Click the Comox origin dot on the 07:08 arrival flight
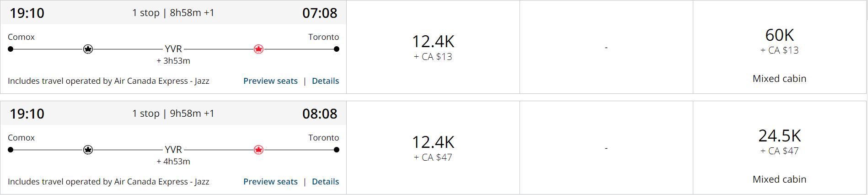The width and height of the screenshot is (868, 195). [x=11, y=49]
